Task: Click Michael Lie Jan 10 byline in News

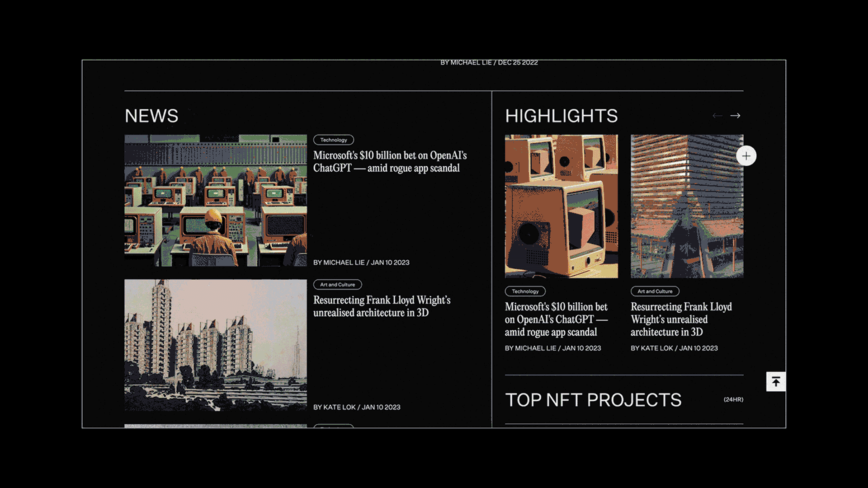Action: (361, 263)
